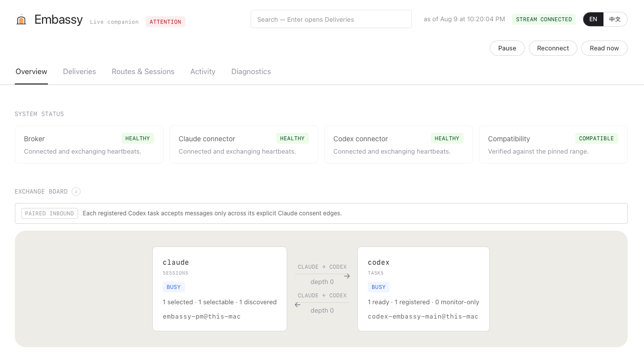The image size is (644, 364).
Task: Click the codex BUSY badge
Action: coord(379,287)
